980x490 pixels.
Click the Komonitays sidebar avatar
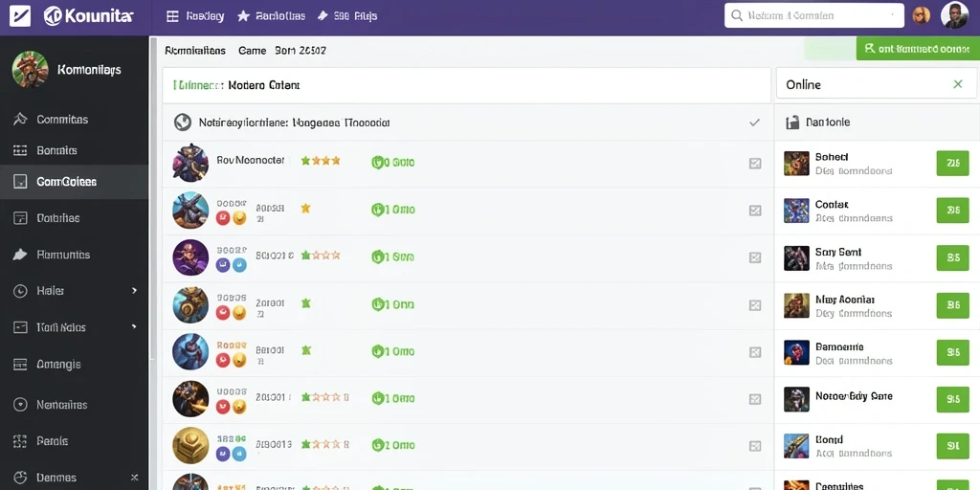coord(30,69)
